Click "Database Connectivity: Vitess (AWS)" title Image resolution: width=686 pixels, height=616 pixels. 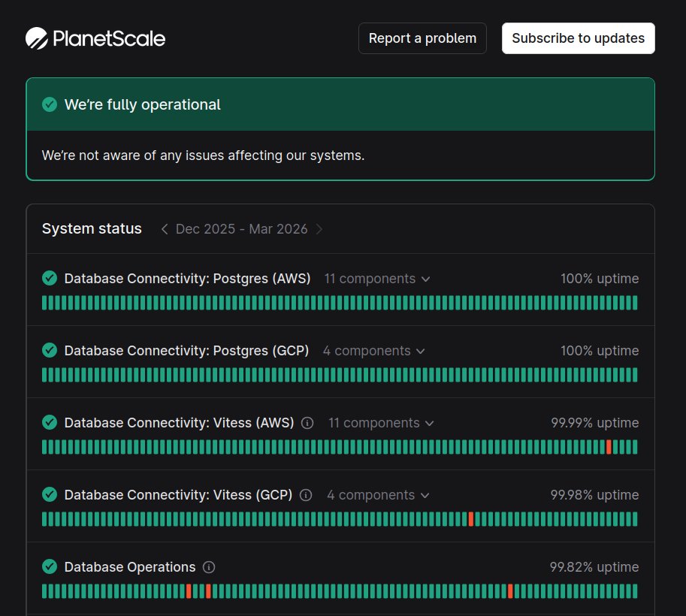tap(179, 423)
